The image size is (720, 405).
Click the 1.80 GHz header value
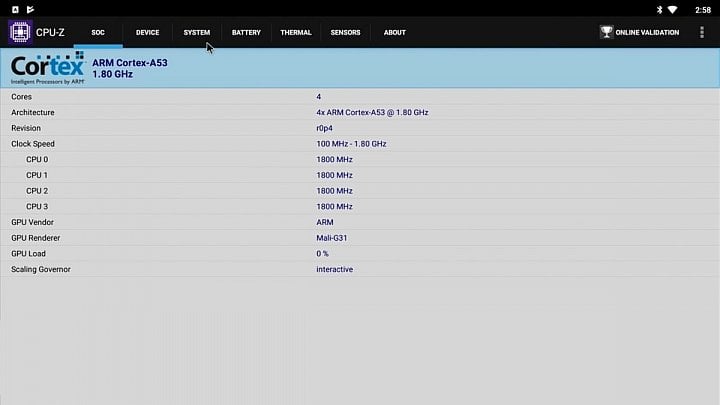click(112, 74)
